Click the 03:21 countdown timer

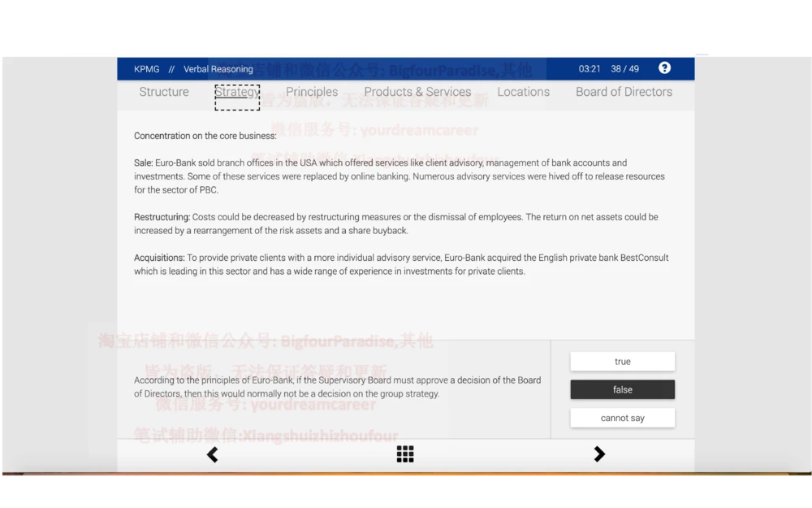(590, 69)
